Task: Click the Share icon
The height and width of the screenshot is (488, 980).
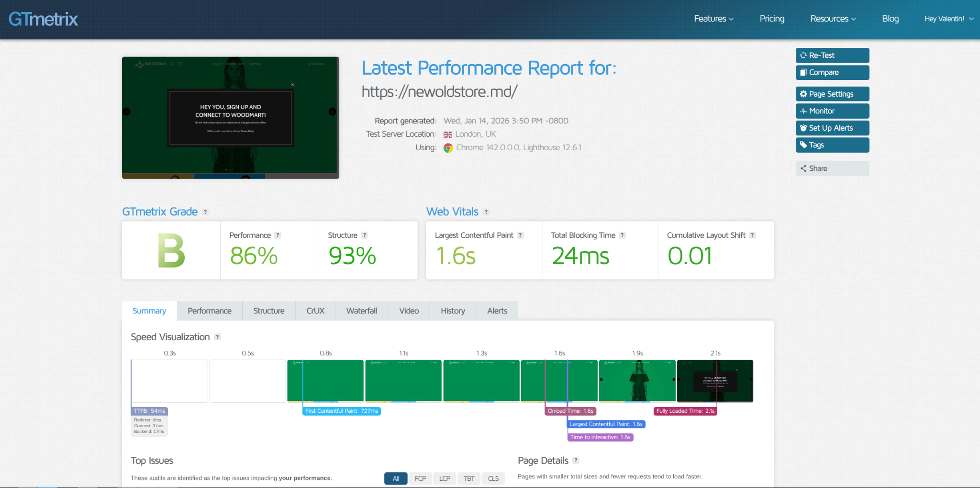Action: [803, 168]
